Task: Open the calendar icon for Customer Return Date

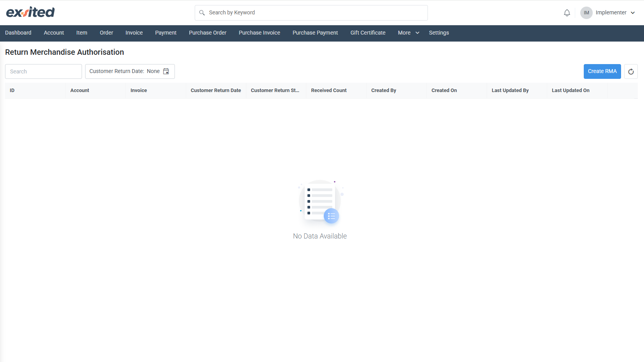Action: pyautogui.click(x=166, y=71)
